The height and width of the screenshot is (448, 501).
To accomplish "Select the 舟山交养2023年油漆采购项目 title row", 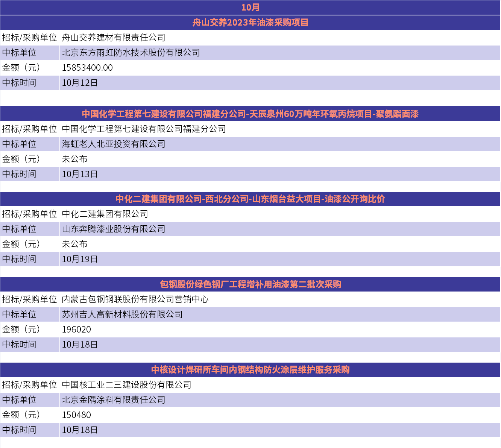I will click(250, 23).
